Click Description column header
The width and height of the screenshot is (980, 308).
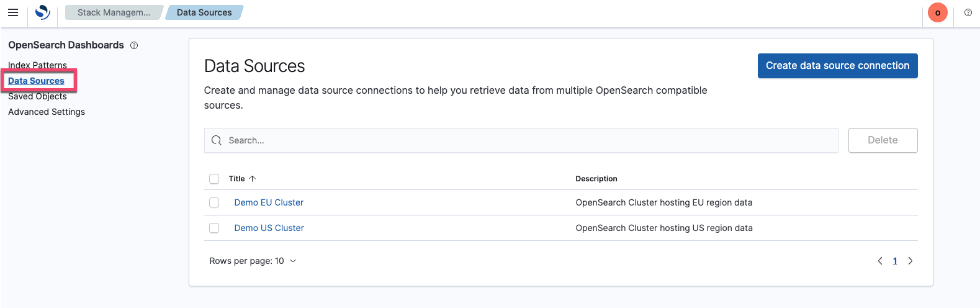pyautogui.click(x=596, y=179)
